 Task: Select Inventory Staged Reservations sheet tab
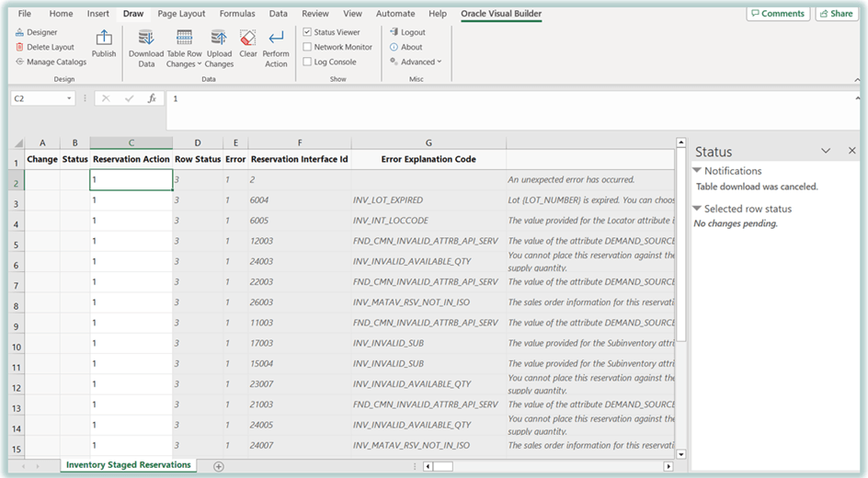[x=129, y=465]
